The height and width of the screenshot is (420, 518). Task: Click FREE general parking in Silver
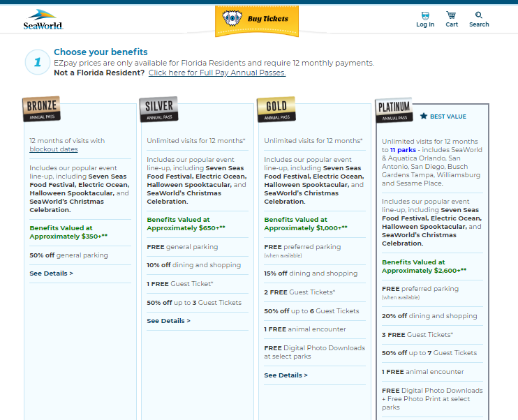click(182, 247)
